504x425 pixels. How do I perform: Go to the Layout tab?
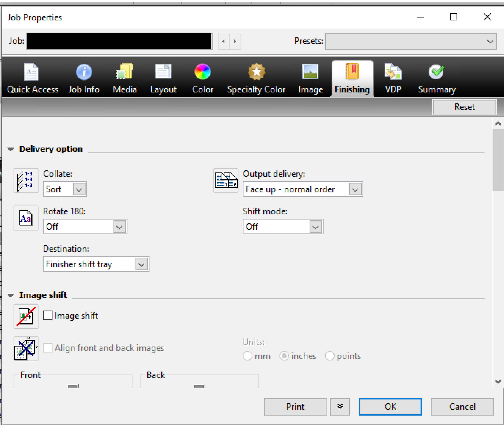(163, 78)
